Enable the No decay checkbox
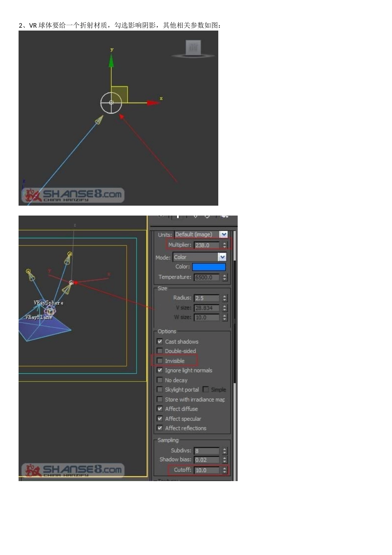This screenshot has width=392, height=555. 160,380
